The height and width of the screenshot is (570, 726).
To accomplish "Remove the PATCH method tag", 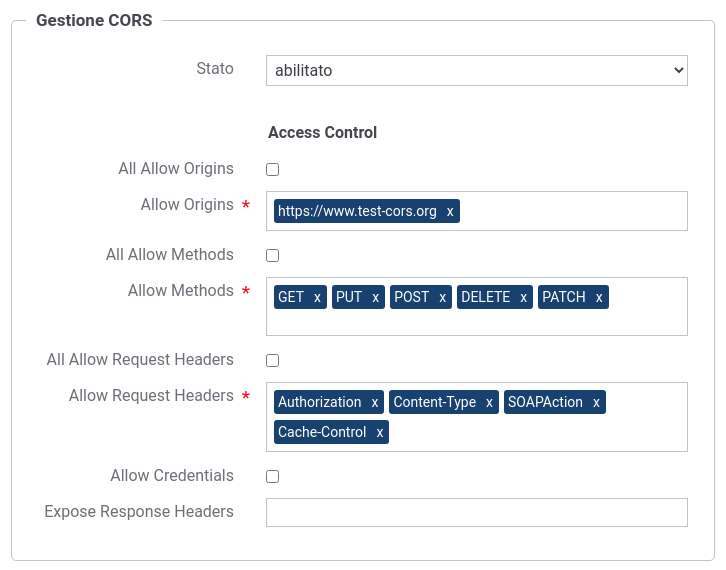I will point(599,297).
